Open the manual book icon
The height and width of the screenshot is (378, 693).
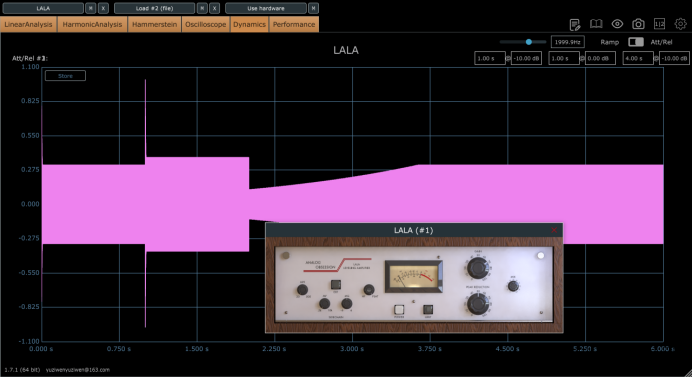(x=596, y=24)
